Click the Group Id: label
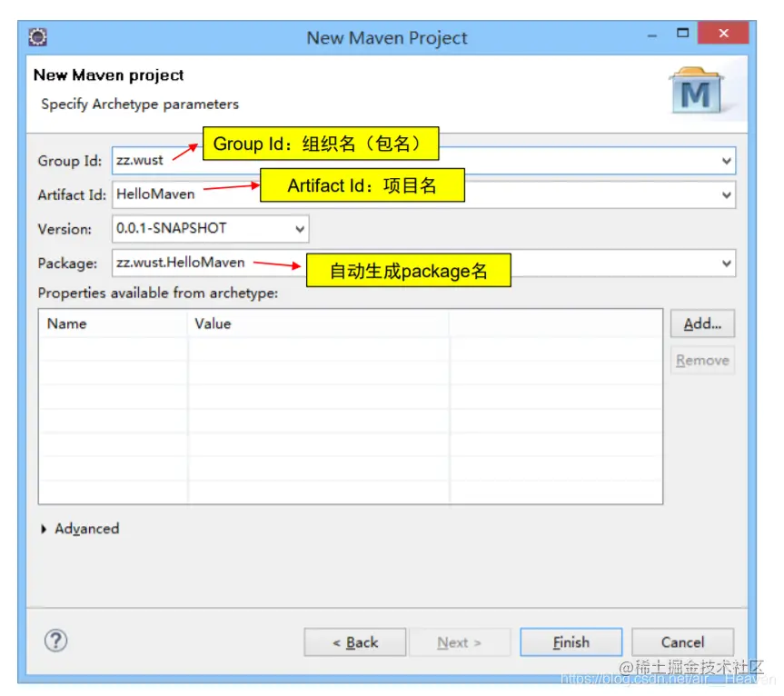This screenshot has height=696, width=784. (70, 161)
